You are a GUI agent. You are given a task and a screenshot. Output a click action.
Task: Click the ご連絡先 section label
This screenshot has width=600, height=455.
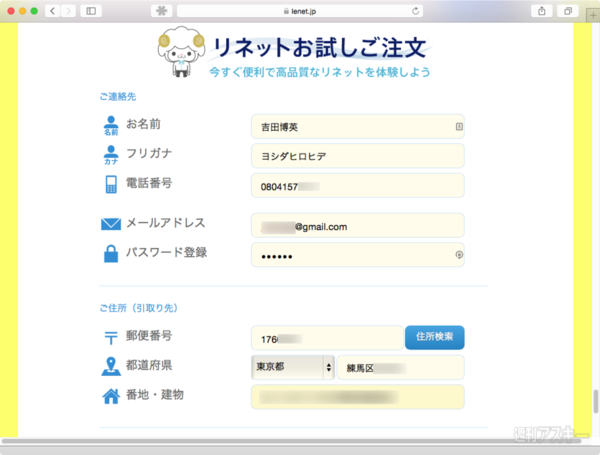118,96
